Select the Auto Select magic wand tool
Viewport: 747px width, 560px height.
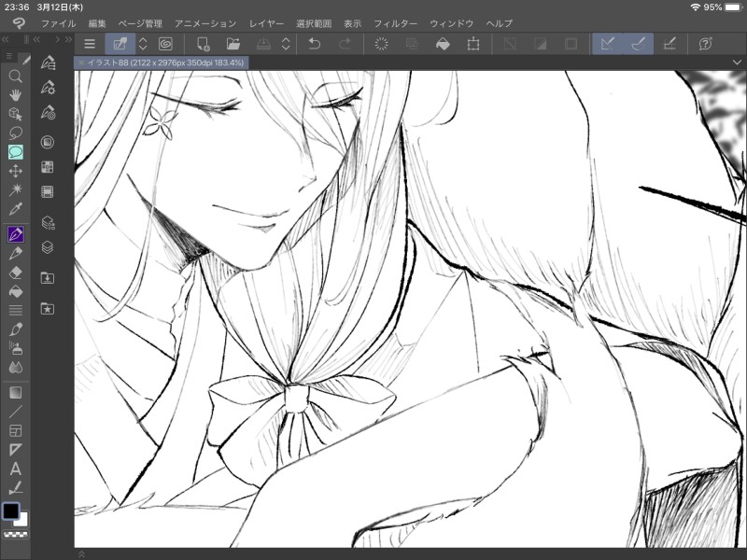tap(15, 189)
